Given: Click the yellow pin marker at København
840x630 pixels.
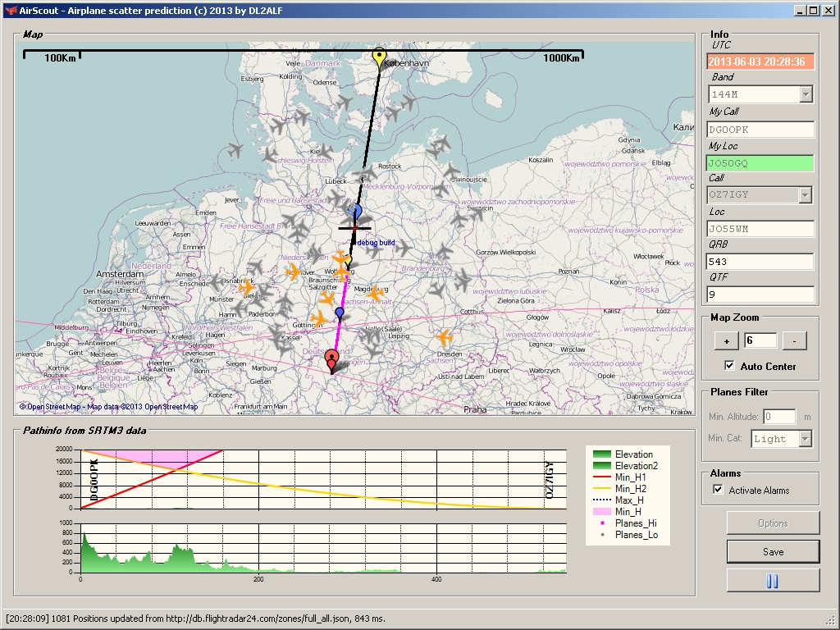Looking at the screenshot, I should click(379, 57).
